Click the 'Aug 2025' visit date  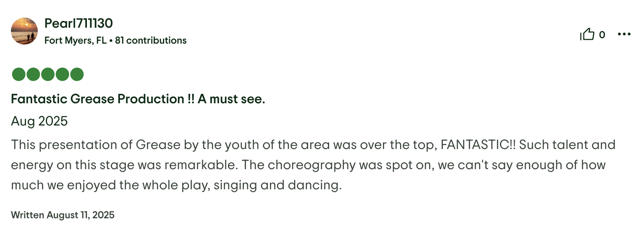[x=39, y=121]
